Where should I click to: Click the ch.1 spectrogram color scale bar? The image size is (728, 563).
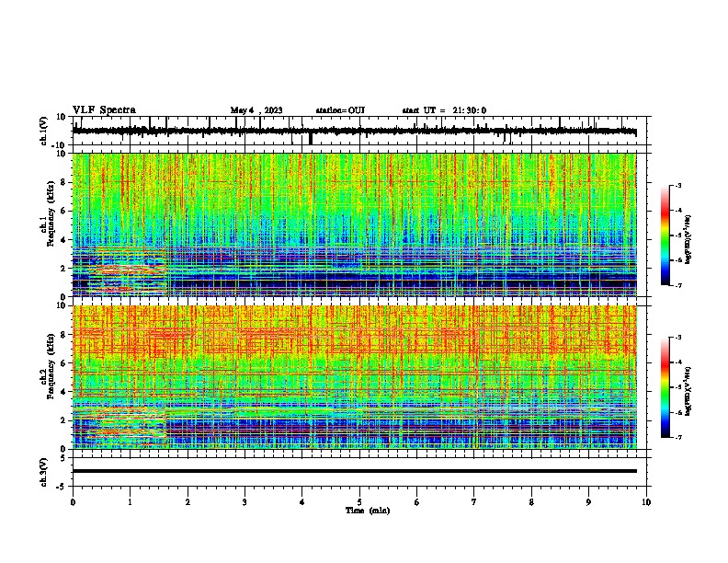click(x=665, y=236)
